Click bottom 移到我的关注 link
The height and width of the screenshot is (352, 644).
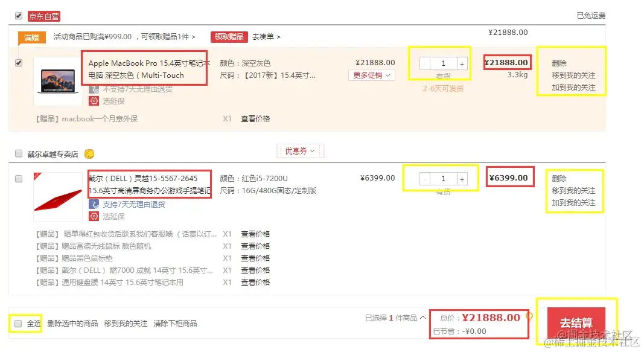(126, 324)
